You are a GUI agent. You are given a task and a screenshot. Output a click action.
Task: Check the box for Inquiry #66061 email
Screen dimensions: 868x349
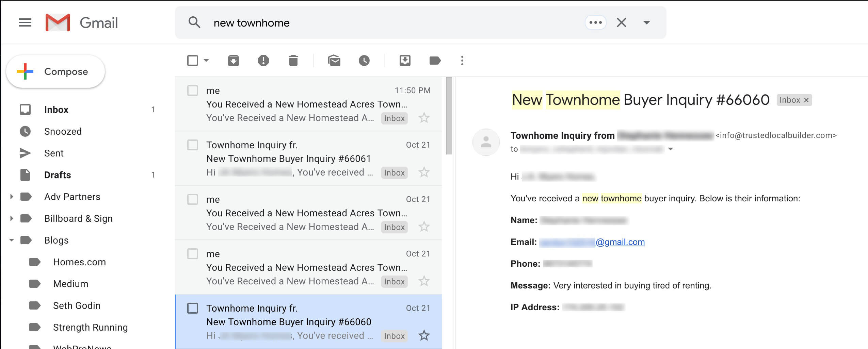(193, 145)
